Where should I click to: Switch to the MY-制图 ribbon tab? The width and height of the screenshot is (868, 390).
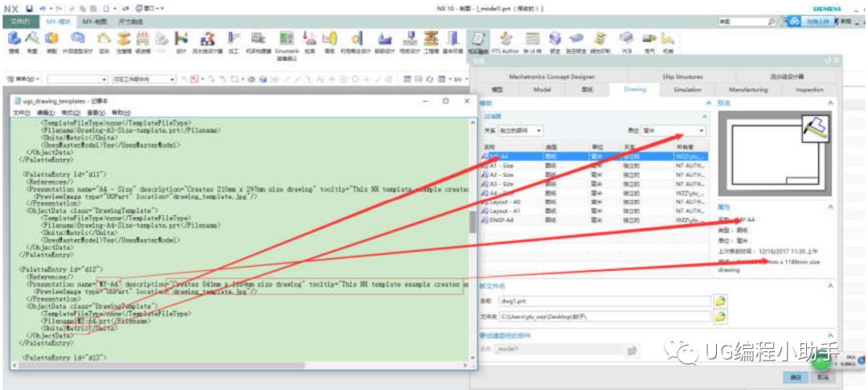click(94, 22)
